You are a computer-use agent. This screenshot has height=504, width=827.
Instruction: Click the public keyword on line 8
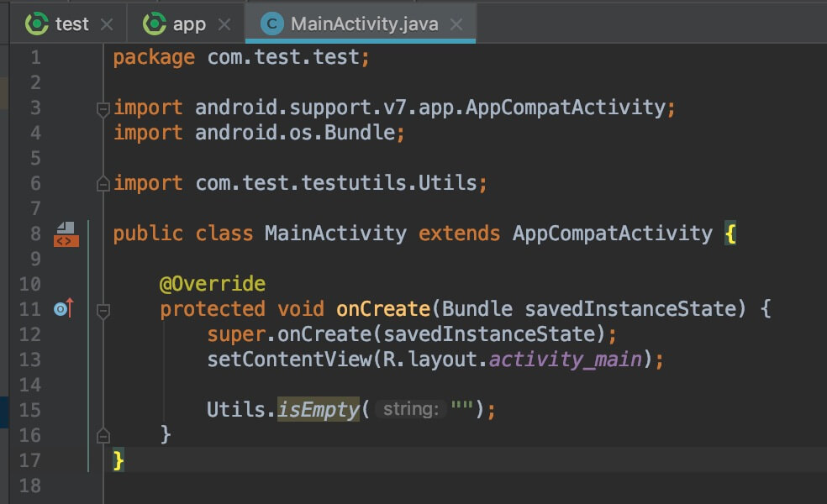[148, 234]
